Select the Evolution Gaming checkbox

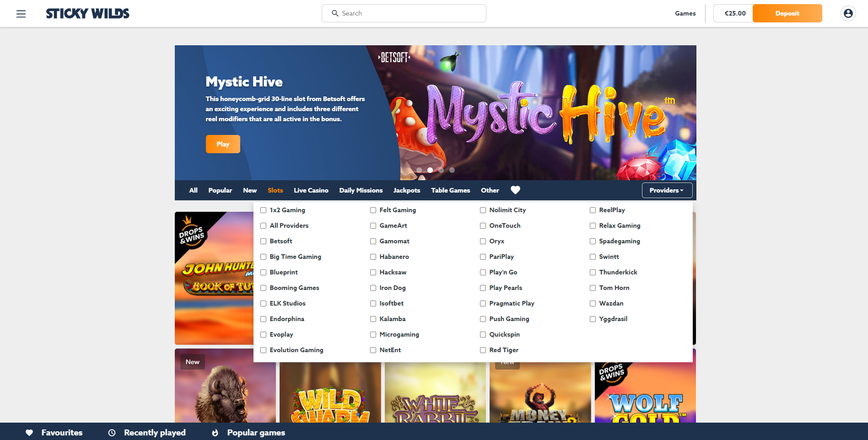264,350
